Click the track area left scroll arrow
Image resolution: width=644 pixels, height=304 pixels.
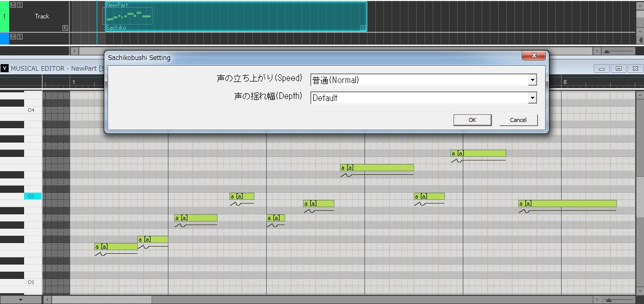pos(75,51)
